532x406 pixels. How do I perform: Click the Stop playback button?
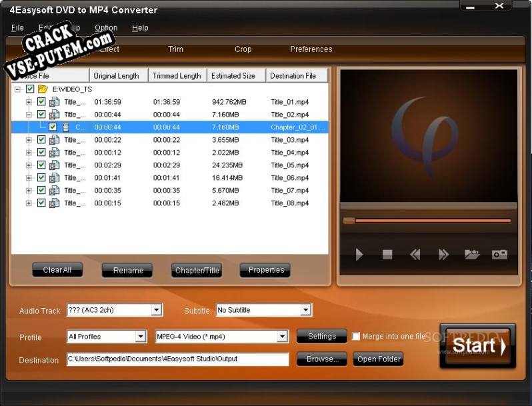pos(387,255)
